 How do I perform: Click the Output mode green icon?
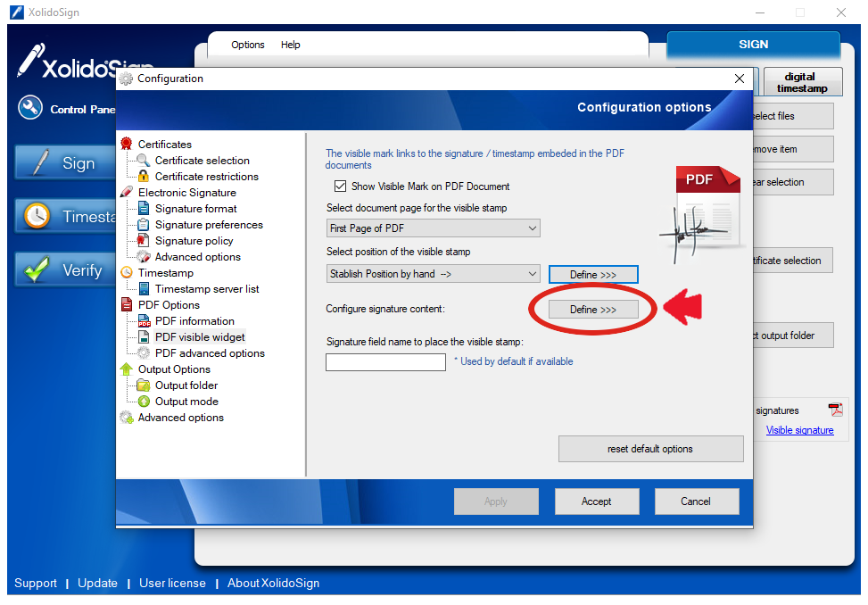coord(144,401)
